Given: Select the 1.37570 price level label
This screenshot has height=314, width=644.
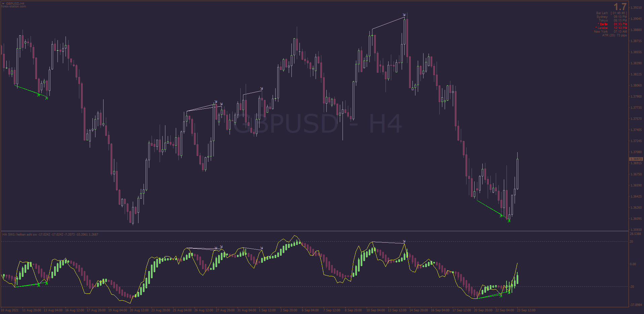Looking at the screenshot, I should tap(636, 119).
